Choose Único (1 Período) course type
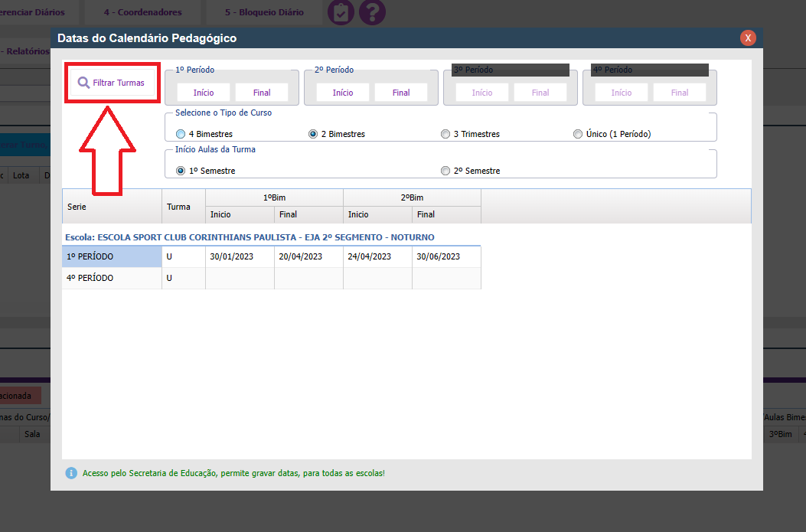This screenshot has height=532, width=806. 578,134
